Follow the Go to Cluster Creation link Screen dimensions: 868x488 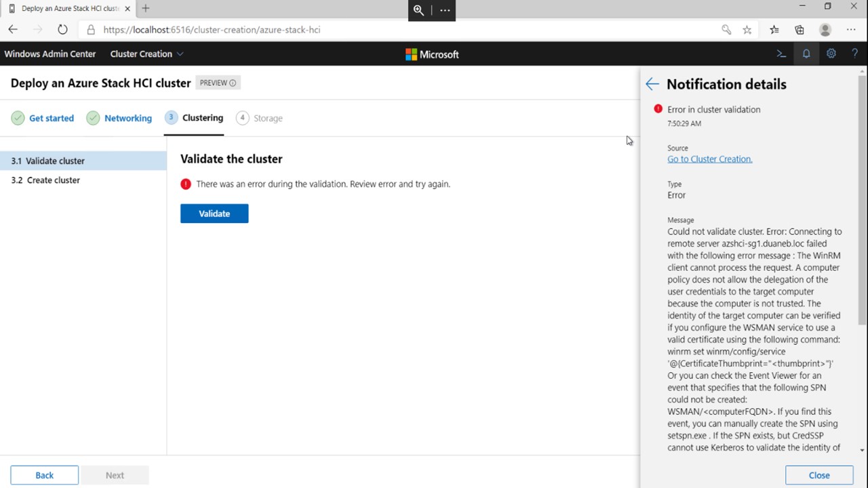[709, 159]
